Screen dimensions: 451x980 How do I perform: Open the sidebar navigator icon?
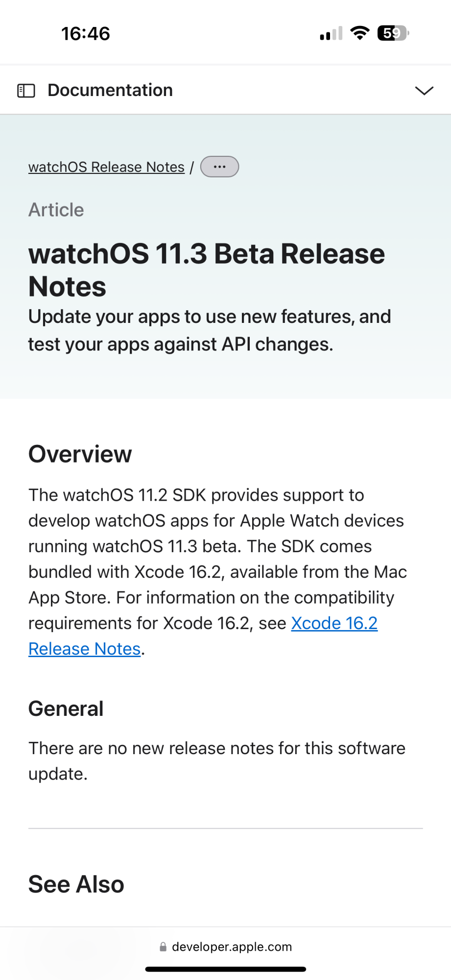tap(26, 91)
